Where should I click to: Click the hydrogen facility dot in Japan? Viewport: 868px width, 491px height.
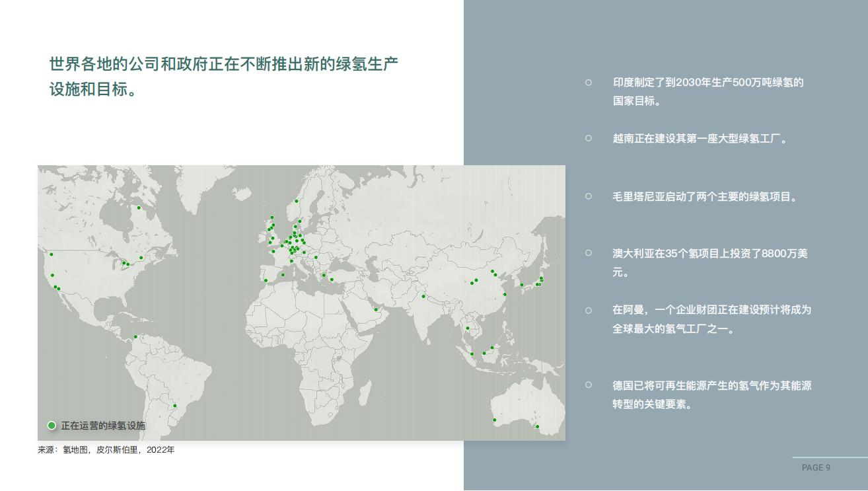537,284
